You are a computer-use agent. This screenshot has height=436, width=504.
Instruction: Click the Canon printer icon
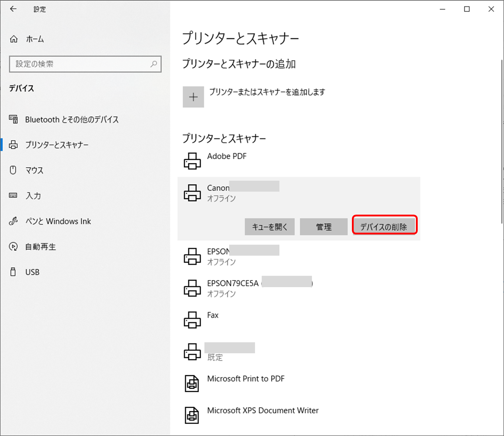(192, 193)
